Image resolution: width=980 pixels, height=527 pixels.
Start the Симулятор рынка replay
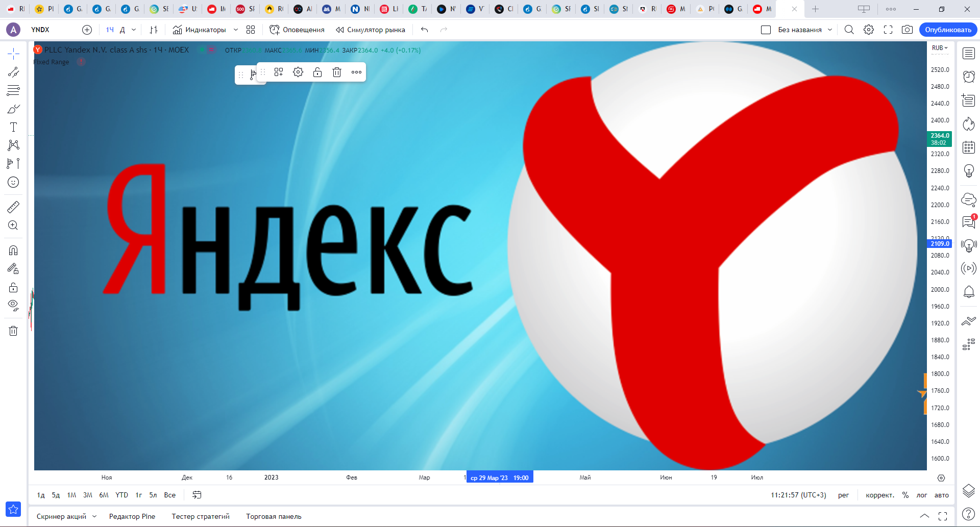371,30
